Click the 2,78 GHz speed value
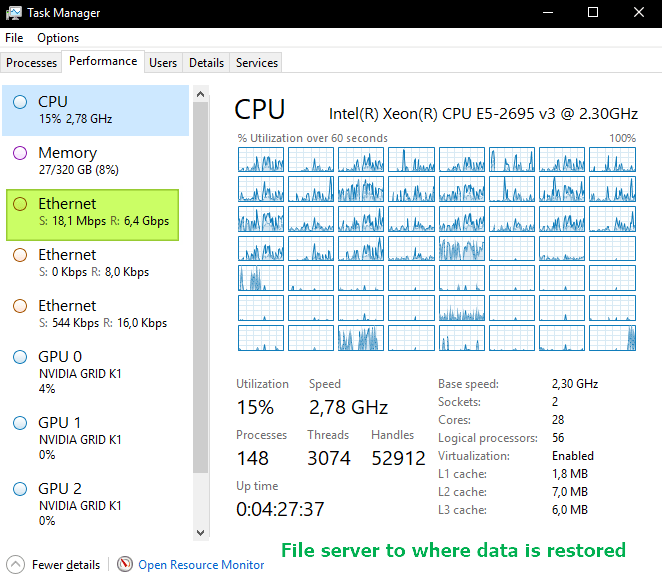 pyautogui.click(x=348, y=407)
